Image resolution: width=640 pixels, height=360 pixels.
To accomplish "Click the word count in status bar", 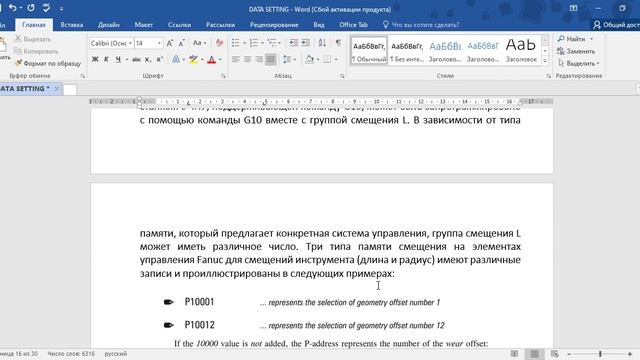I will (x=71, y=354).
